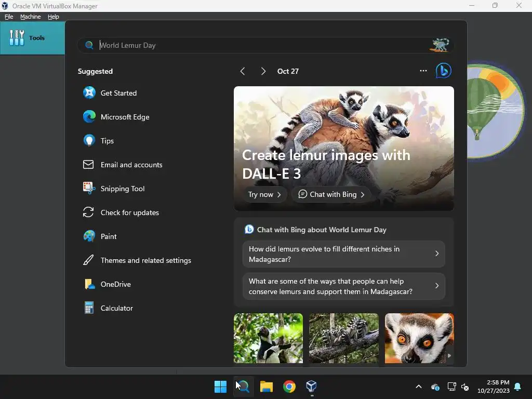The height and width of the screenshot is (399, 532).
Task: Open Themes and related settings
Action: pyautogui.click(x=137, y=260)
